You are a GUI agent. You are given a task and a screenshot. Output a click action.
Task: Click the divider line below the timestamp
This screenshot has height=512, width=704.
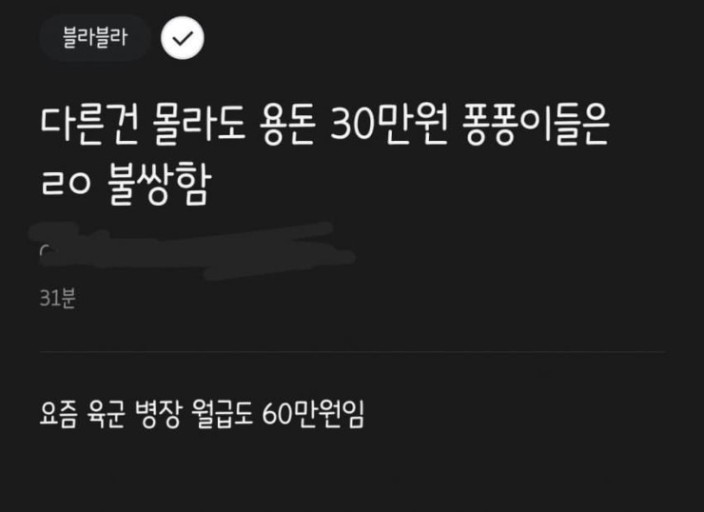click(352, 352)
